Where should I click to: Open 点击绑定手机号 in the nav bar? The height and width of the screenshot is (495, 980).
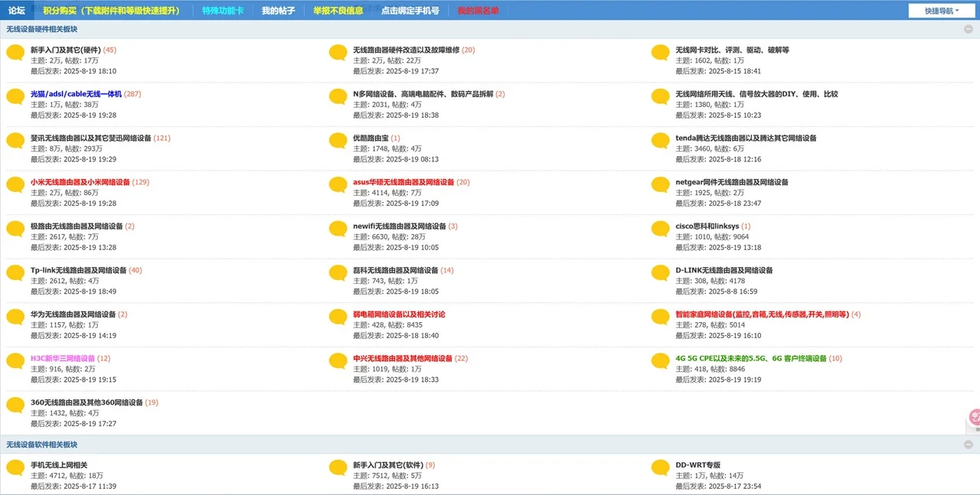(x=410, y=11)
